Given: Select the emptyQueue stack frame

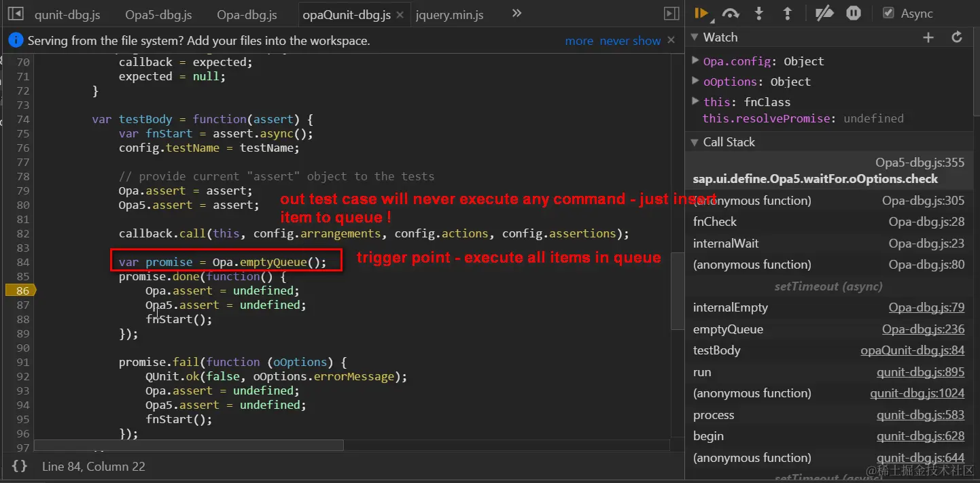Looking at the screenshot, I should click(x=728, y=329).
